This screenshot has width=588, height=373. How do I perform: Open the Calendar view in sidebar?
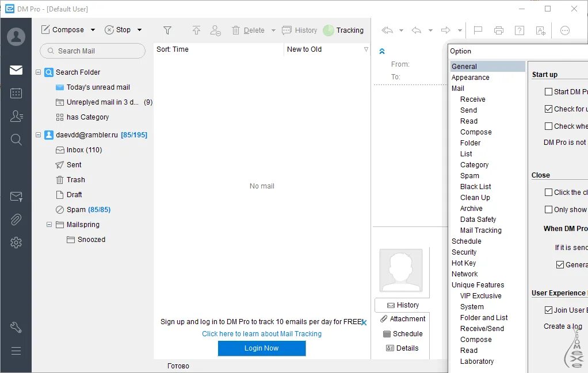tap(16, 93)
